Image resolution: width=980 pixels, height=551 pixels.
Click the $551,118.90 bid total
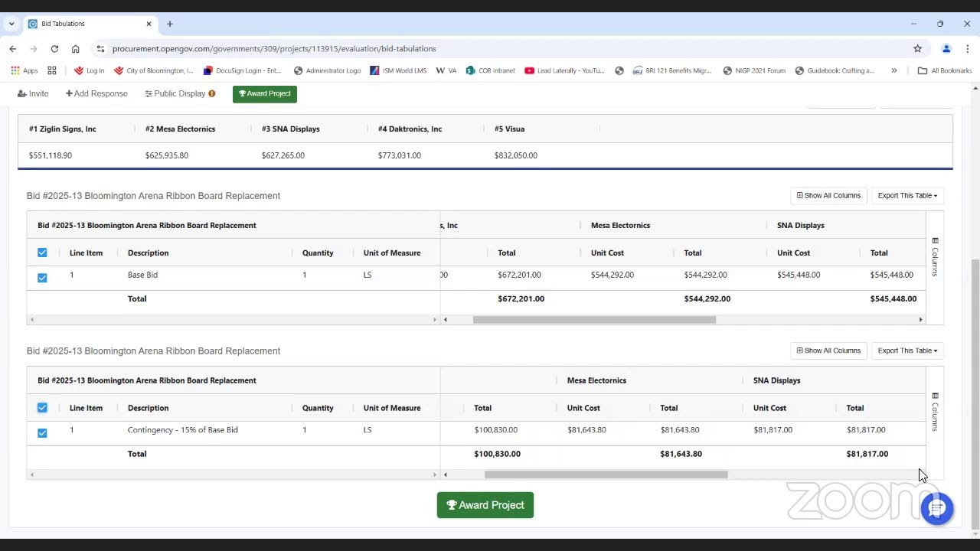(51, 155)
